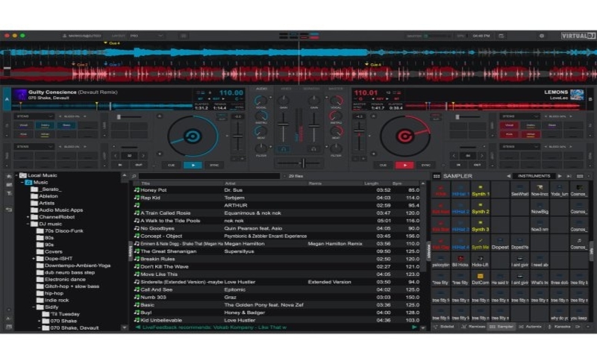Open settings gear in the top bar

click(x=542, y=36)
